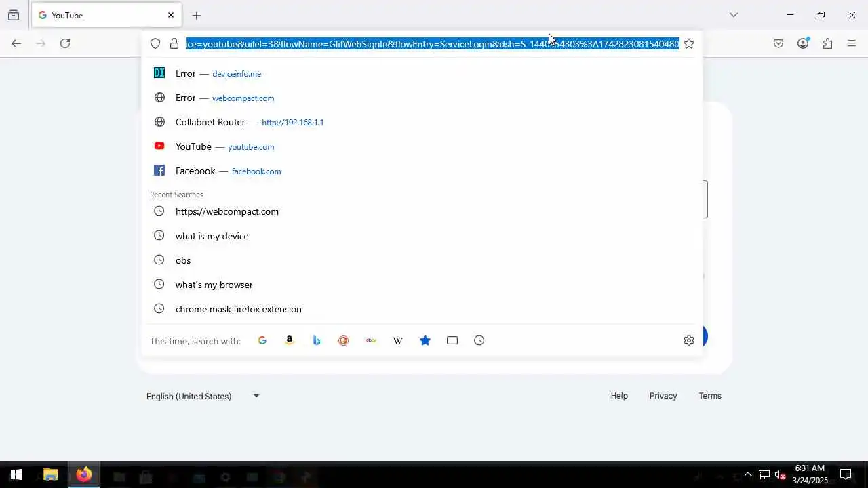This screenshot has width=868, height=488.
Task: Expand the list all tabs chevron
Action: [733, 15]
